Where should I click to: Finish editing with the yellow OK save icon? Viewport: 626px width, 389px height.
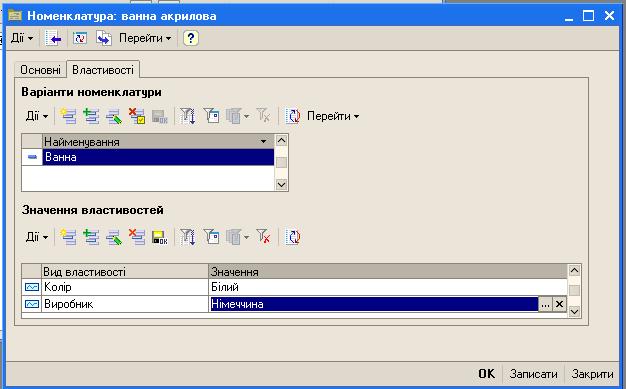(x=160, y=237)
